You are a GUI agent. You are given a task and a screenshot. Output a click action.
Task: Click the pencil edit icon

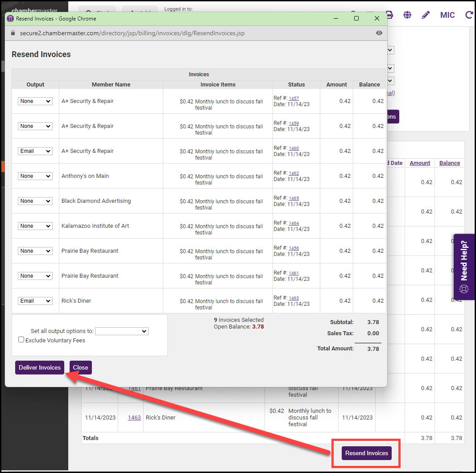(426, 15)
